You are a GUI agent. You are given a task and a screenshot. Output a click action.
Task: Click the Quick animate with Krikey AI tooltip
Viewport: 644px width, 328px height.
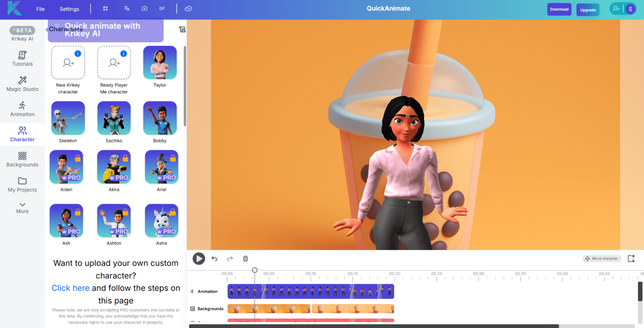tap(106, 30)
